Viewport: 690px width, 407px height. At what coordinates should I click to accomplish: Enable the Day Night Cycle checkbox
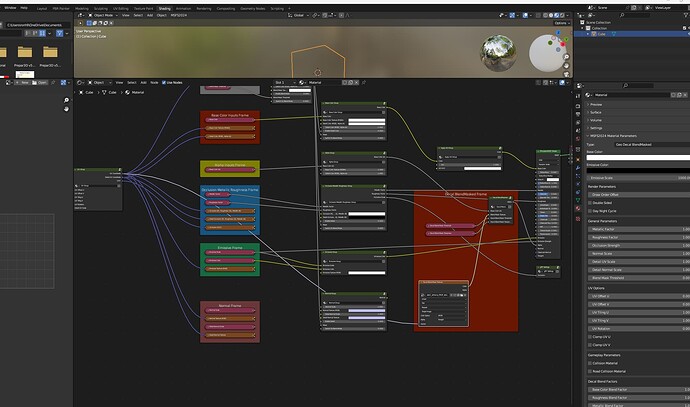coord(590,211)
